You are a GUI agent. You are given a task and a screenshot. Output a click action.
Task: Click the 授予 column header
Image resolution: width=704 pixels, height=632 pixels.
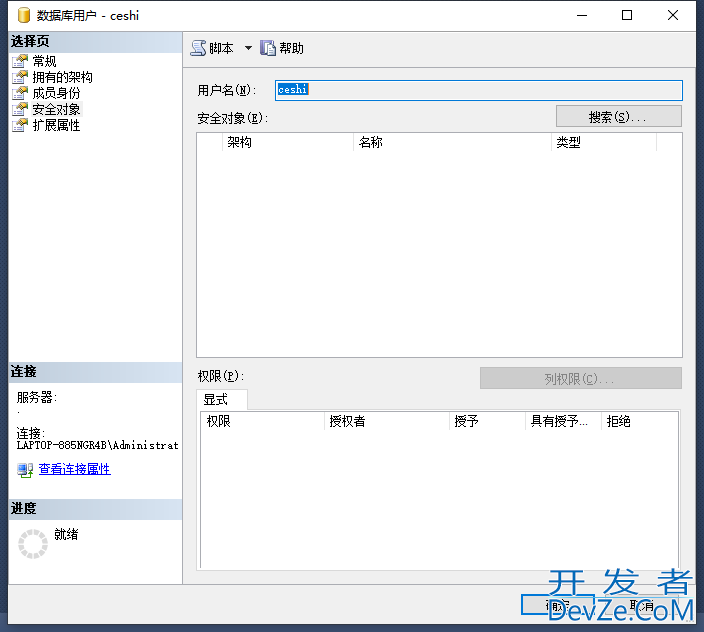coord(487,421)
